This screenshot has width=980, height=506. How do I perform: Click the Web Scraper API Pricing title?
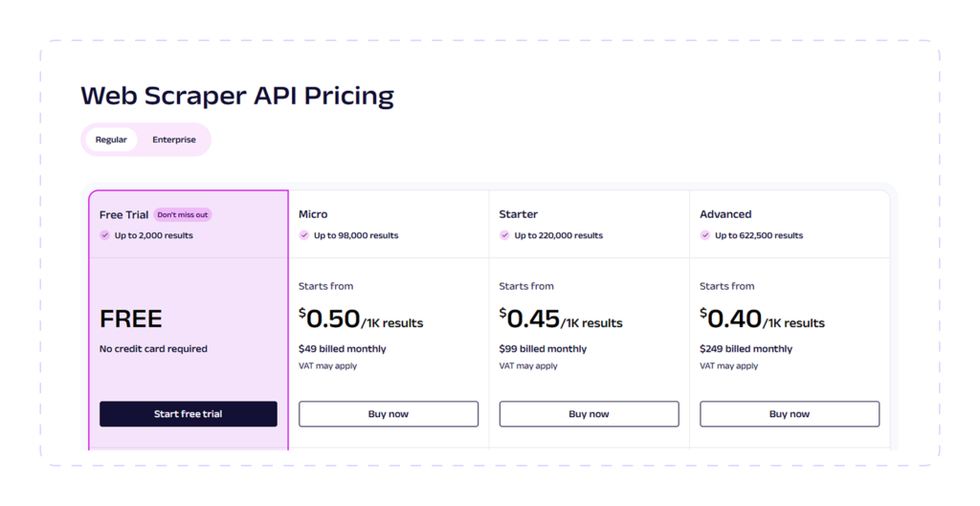[237, 97]
